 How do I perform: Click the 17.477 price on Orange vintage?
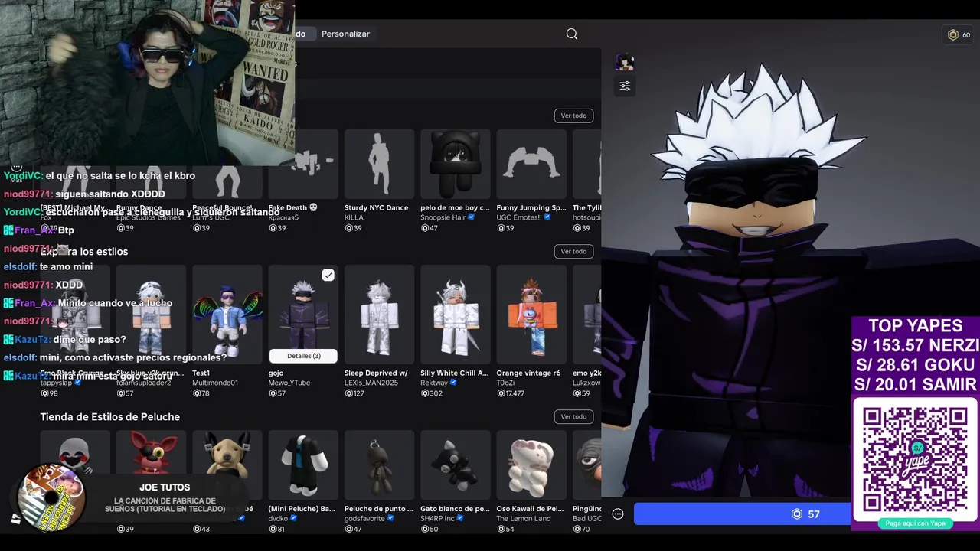511,393
